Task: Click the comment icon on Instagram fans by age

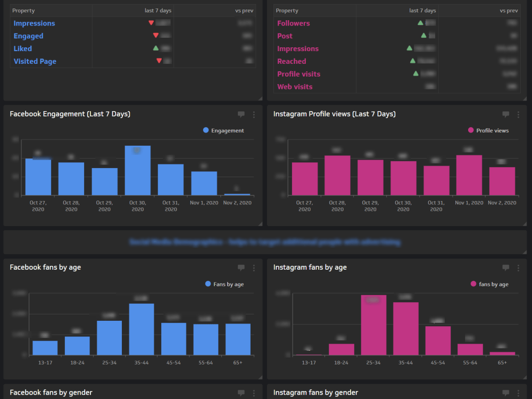Action: point(505,268)
